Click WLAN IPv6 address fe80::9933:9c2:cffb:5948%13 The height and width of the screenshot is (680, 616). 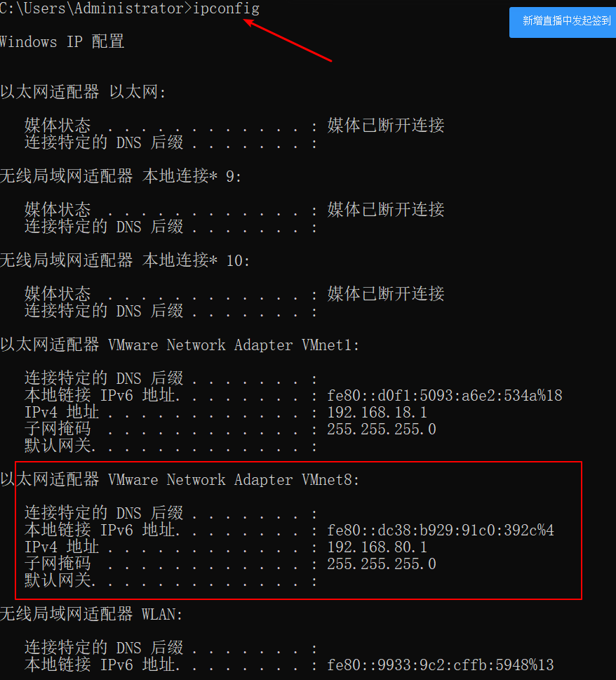point(440,665)
